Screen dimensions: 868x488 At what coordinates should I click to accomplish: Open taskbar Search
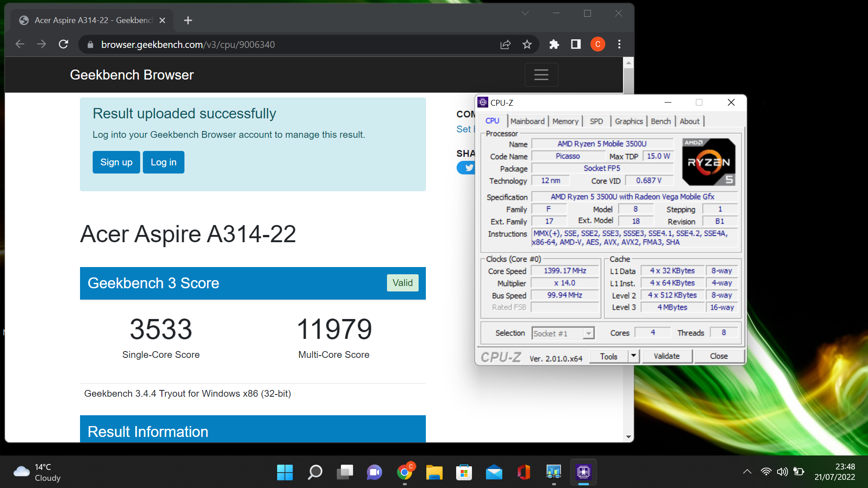315,473
